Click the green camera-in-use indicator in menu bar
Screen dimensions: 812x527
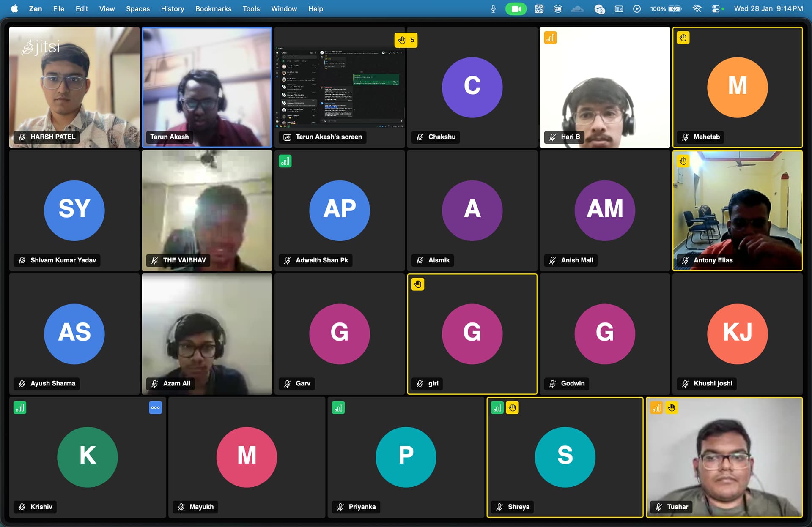[x=516, y=8]
